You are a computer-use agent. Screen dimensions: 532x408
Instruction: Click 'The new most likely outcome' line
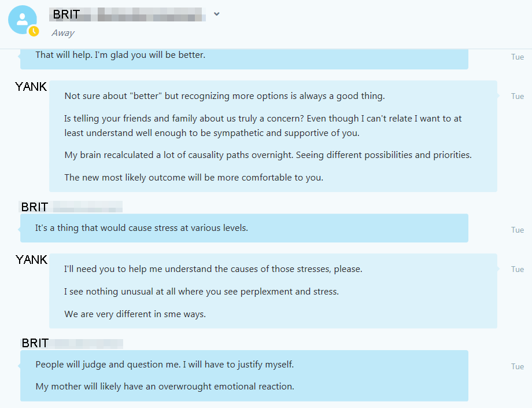(x=194, y=178)
